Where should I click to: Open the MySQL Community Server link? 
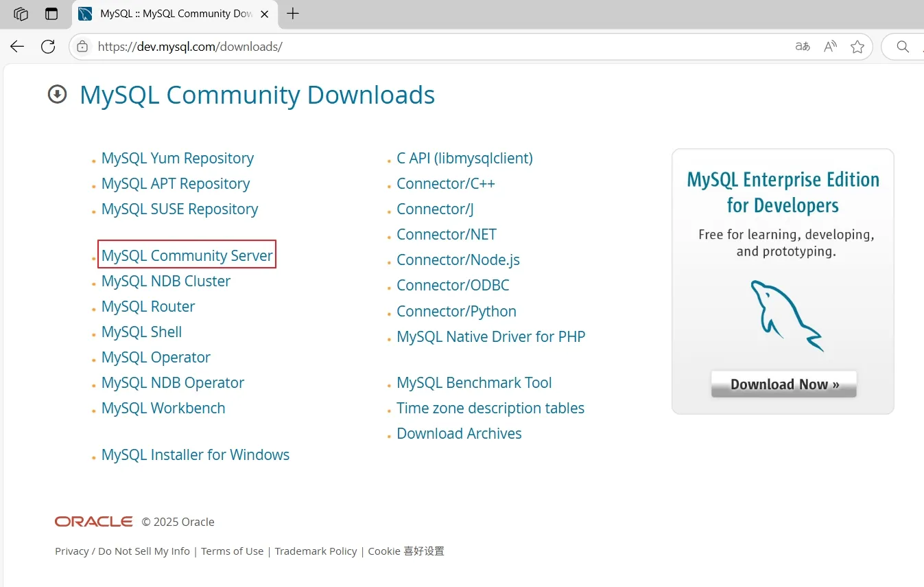click(187, 255)
